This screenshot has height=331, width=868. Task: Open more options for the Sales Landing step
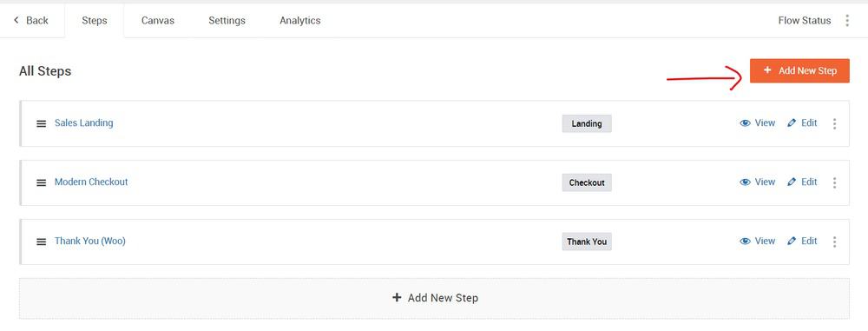pos(834,123)
